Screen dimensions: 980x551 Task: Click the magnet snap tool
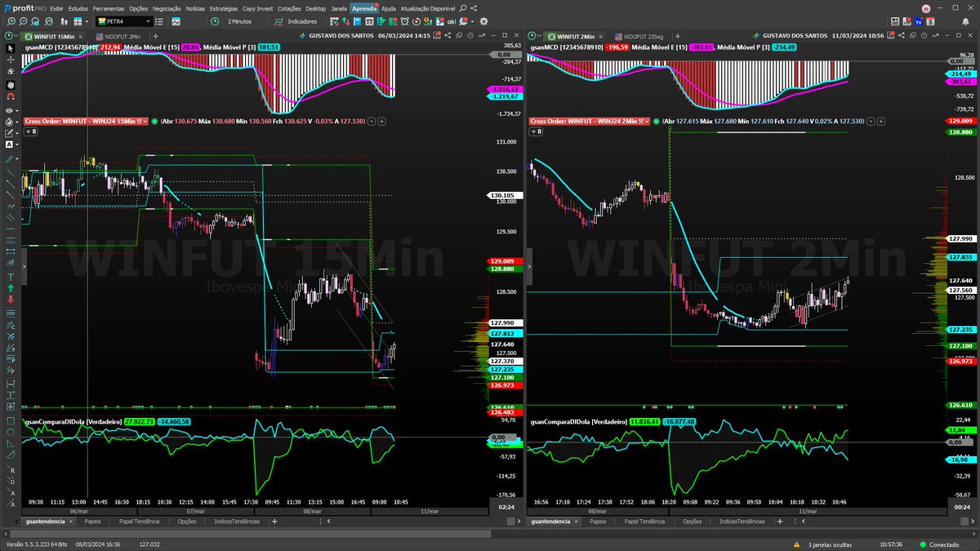(11, 96)
